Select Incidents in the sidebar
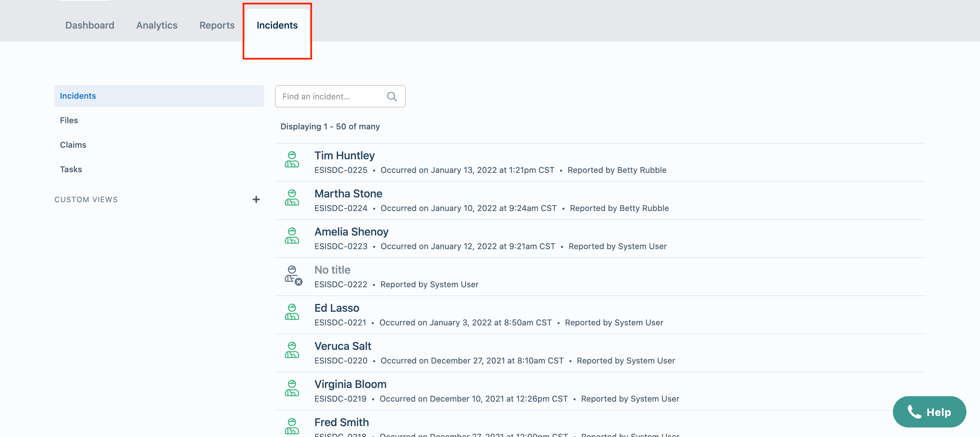 159,96
